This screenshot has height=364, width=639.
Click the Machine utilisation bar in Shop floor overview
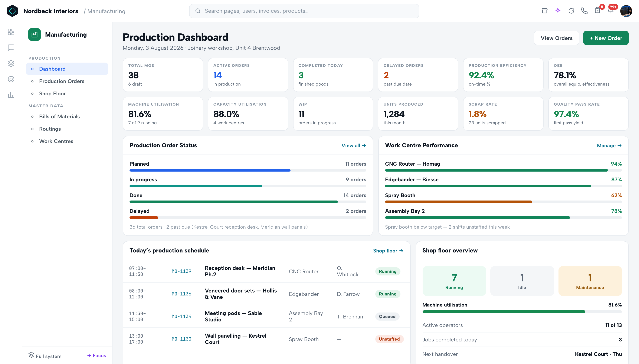click(x=522, y=312)
